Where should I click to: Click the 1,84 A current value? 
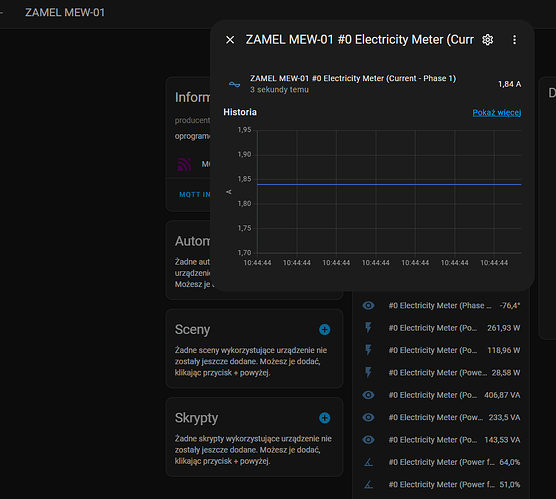pos(510,84)
